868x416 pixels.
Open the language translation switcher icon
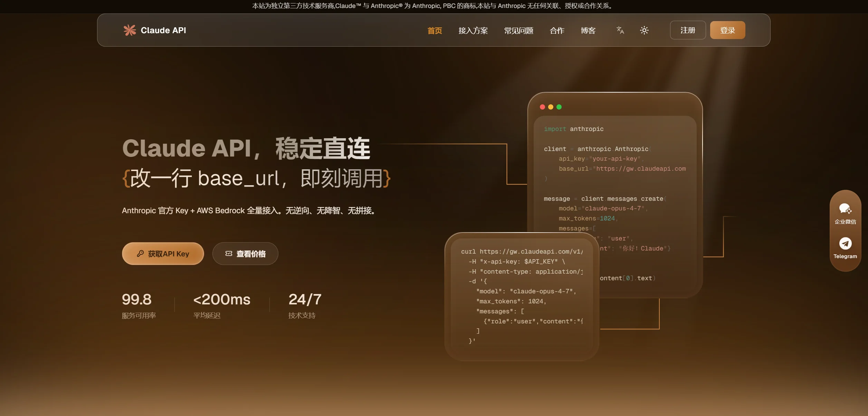(x=620, y=30)
